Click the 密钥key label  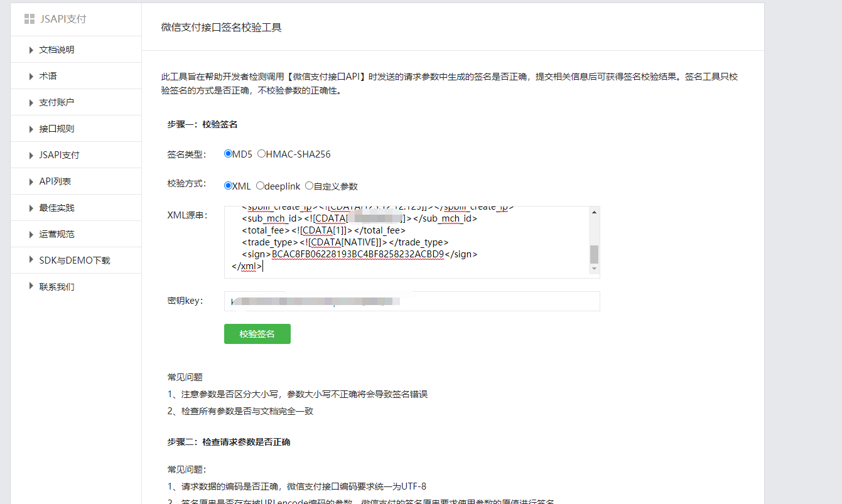(x=185, y=301)
